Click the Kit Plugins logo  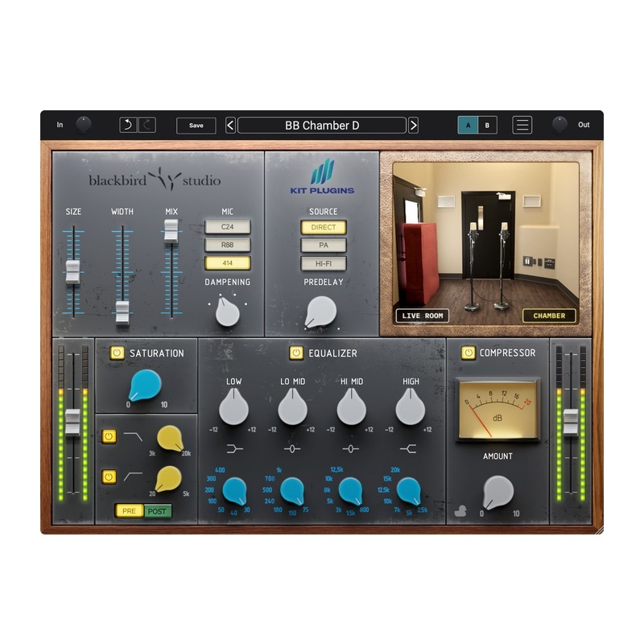coord(322,176)
